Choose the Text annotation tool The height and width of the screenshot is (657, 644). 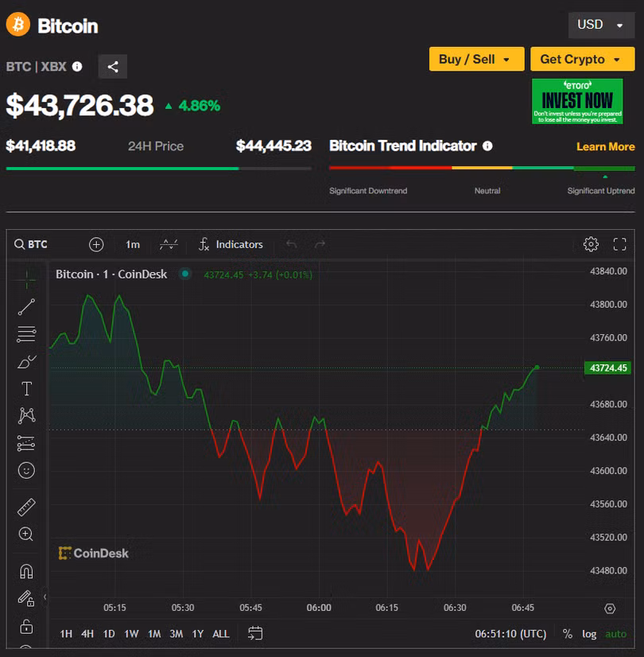[x=26, y=389]
